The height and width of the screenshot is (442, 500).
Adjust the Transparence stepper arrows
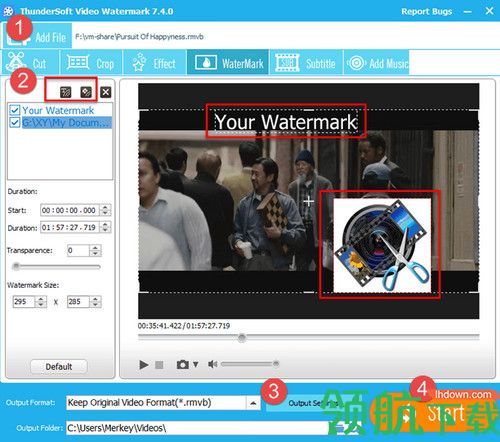pos(95,250)
